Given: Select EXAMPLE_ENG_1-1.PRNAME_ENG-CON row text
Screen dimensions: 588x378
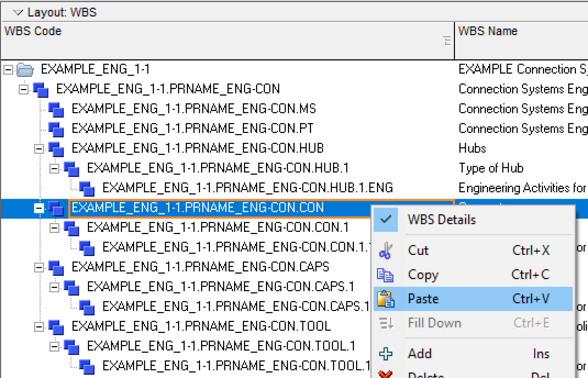Looking at the screenshot, I should tap(168, 89).
